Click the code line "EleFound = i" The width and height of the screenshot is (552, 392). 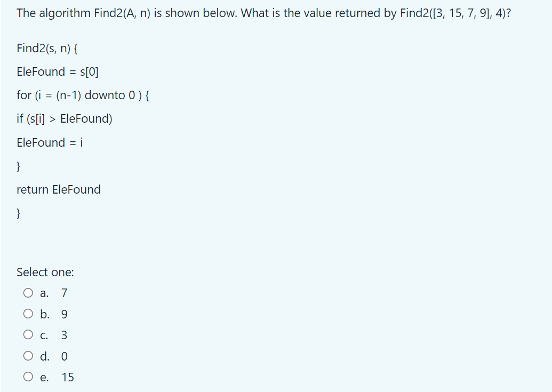pyautogui.click(x=49, y=142)
